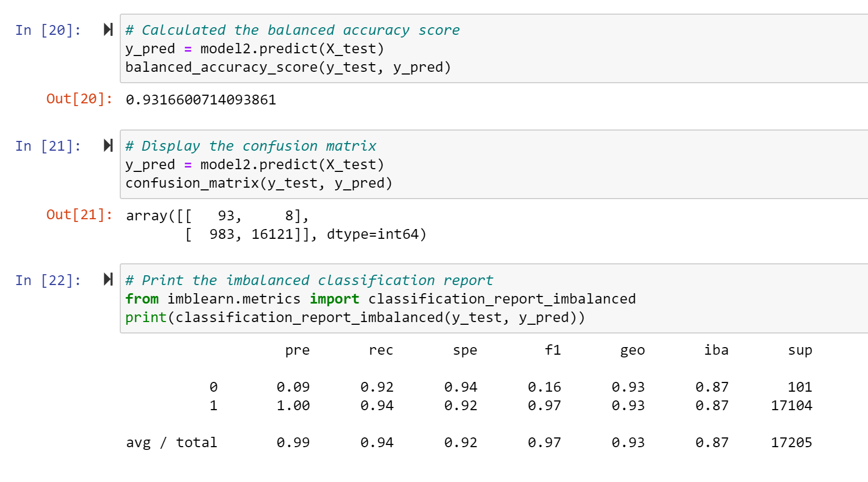Click the 'sup' column header in the report
This screenshot has width=868, height=482.
coord(800,350)
